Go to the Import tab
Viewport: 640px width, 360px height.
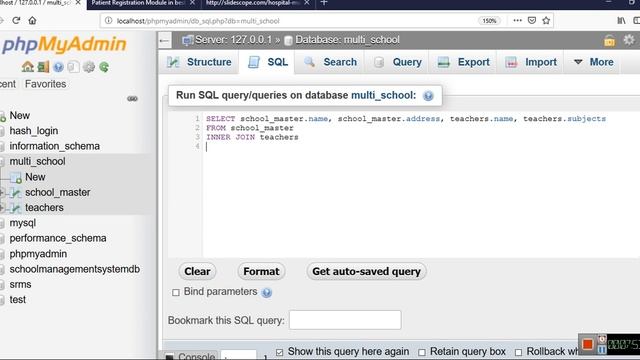point(531,62)
